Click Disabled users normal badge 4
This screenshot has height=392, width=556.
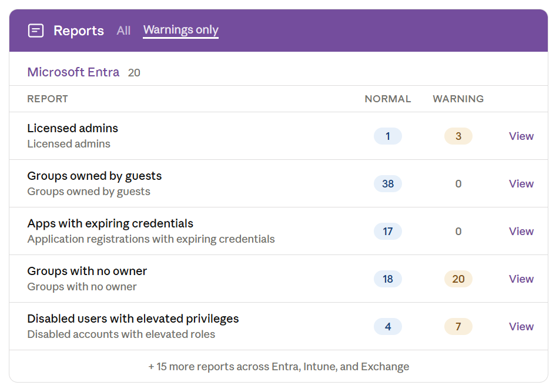click(387, 327)
